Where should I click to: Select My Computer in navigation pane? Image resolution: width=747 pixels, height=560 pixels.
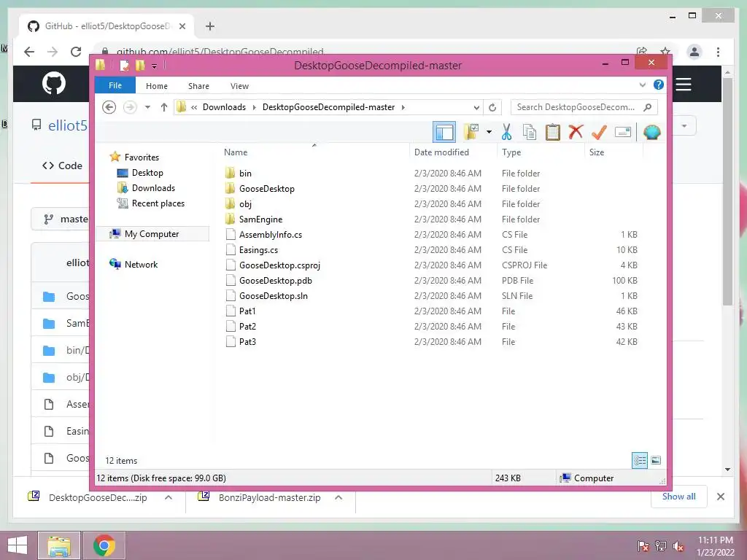click(x=152, y=234)
